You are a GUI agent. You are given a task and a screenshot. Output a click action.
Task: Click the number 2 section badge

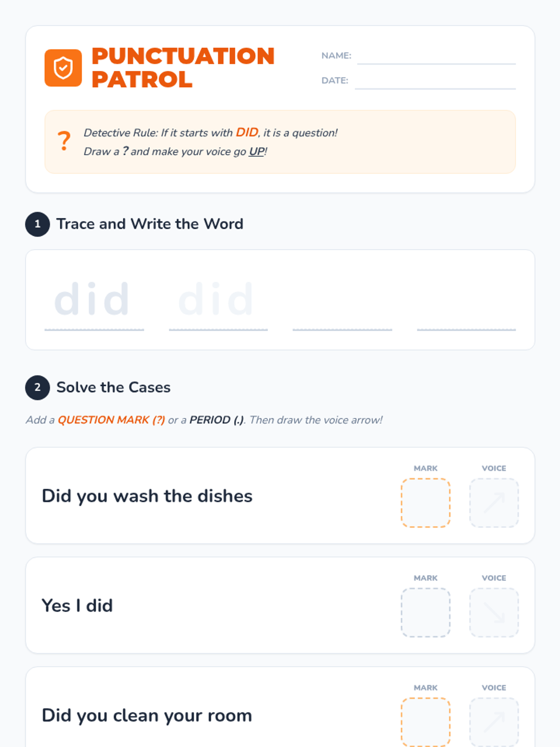37,388
